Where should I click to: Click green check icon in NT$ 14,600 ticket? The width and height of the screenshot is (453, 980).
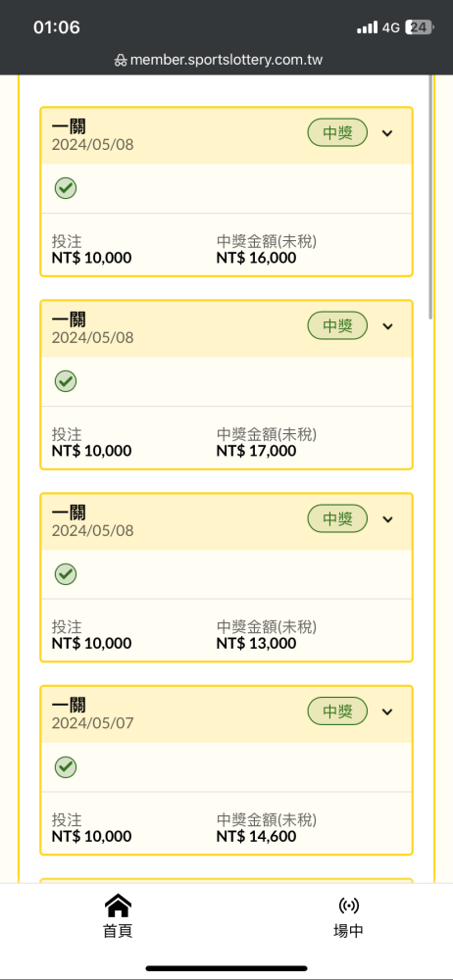66,767
